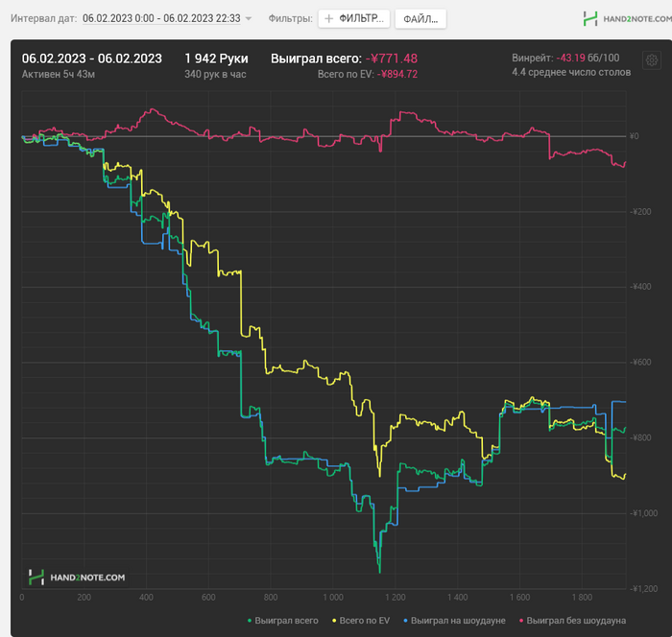The image size is (672, 637).
Task: Click the plus icon on filter button
Action: (x=328, y=19)
